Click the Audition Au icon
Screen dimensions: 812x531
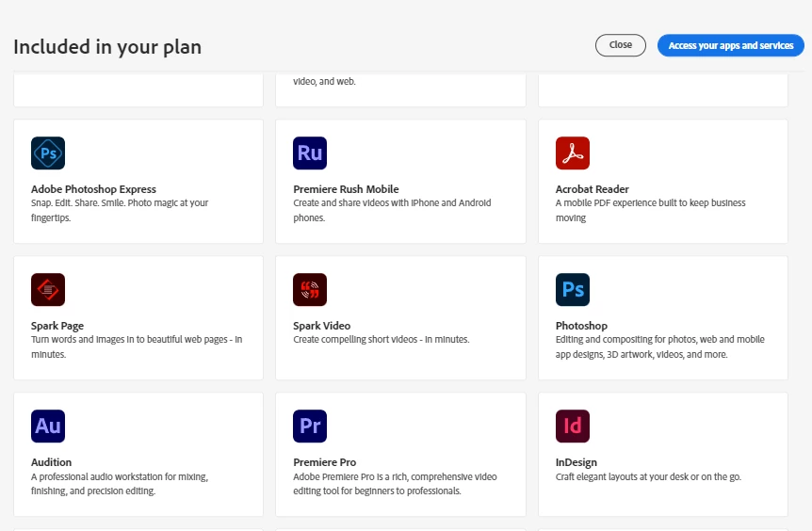(x=48, y=426)
